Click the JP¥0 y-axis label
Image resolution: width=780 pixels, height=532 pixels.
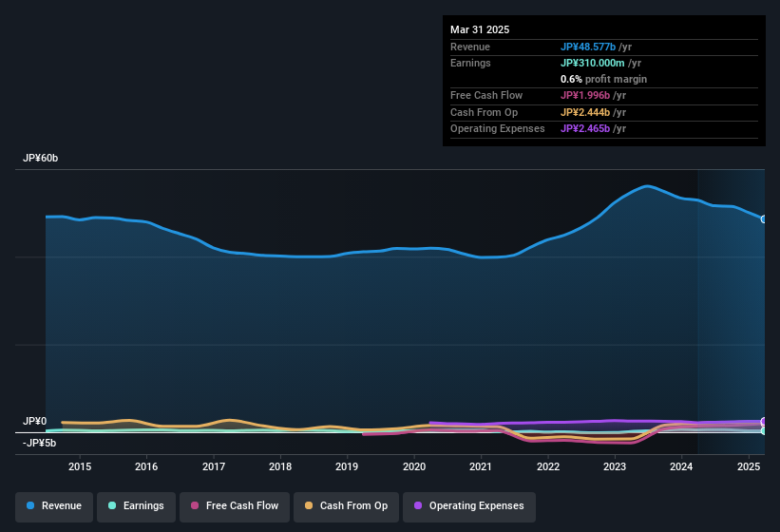click(35, 421)
